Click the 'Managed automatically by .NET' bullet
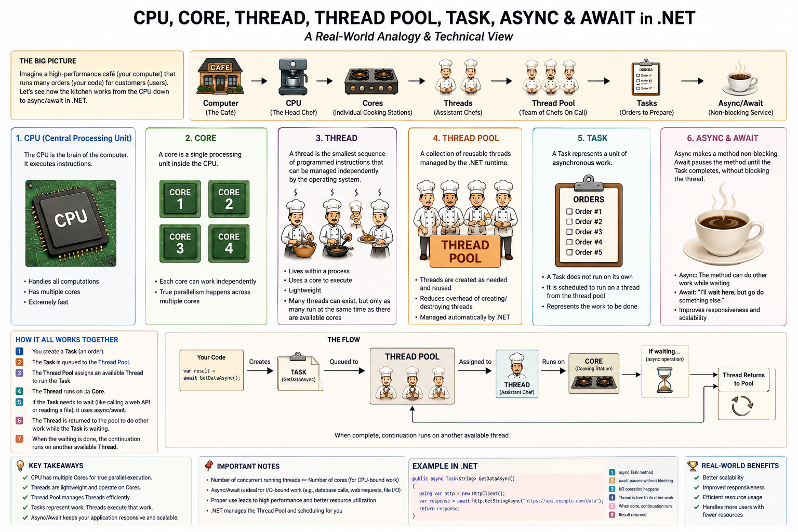This screenshot has width=798, height=532. 465,317
